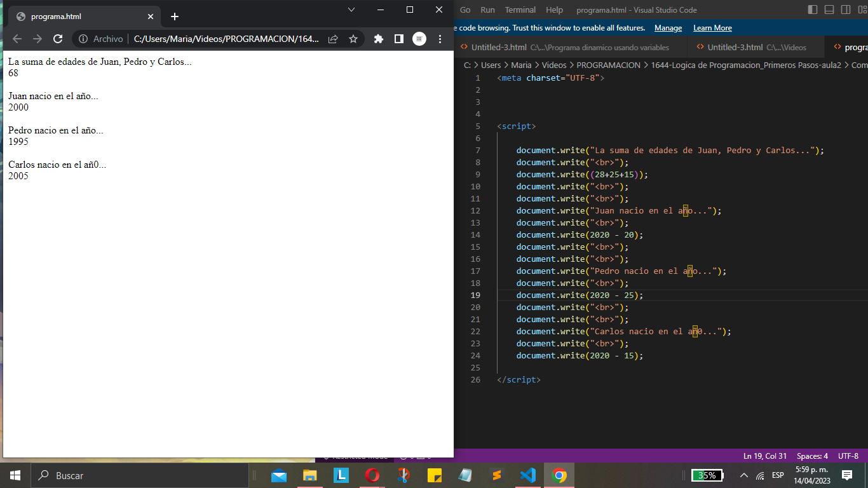Open the Run menu in VS Code
Viewport: 868px width, 488px height.
(487, 10)
